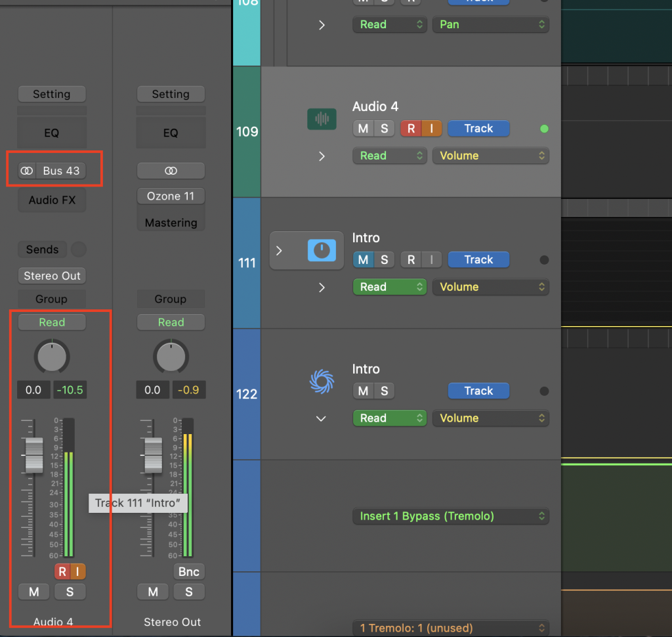Viewport: 672px width, 637px height.
Task: Mute the Audio 4 track header
Action: pyautogui.click(x=363, y=128)
